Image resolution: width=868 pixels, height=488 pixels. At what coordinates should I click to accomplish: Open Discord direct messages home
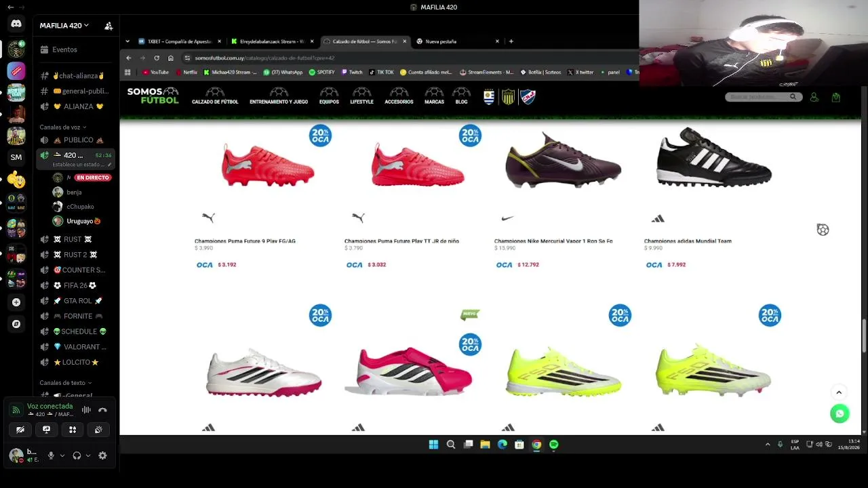click(x=16, y=24)
